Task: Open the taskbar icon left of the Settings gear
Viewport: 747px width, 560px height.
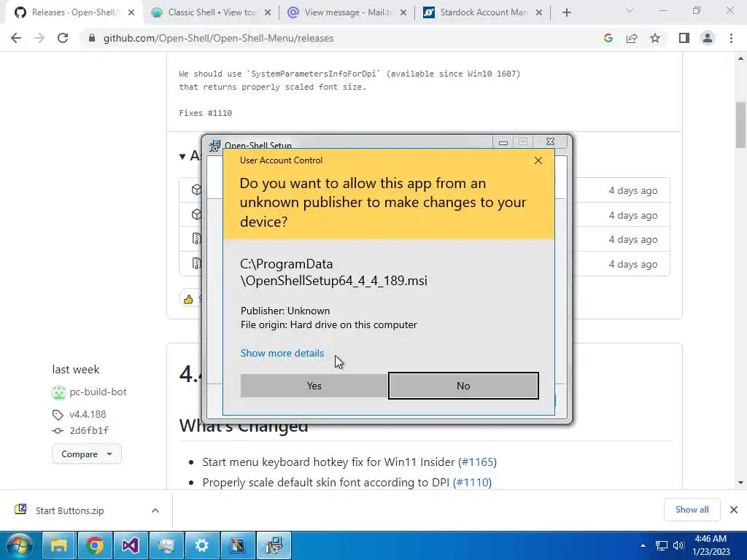Action: pyautogui.click(x=166, y=545)
